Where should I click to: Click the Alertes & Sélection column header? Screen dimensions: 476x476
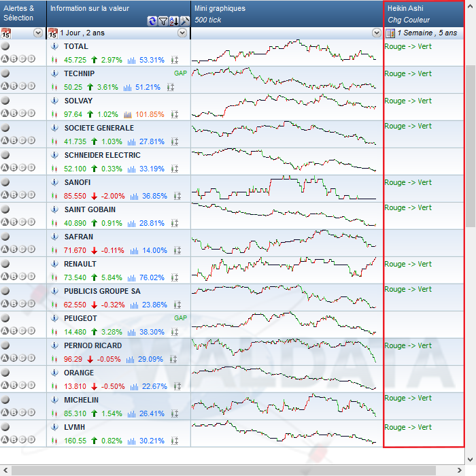click(x=23, y=14)
